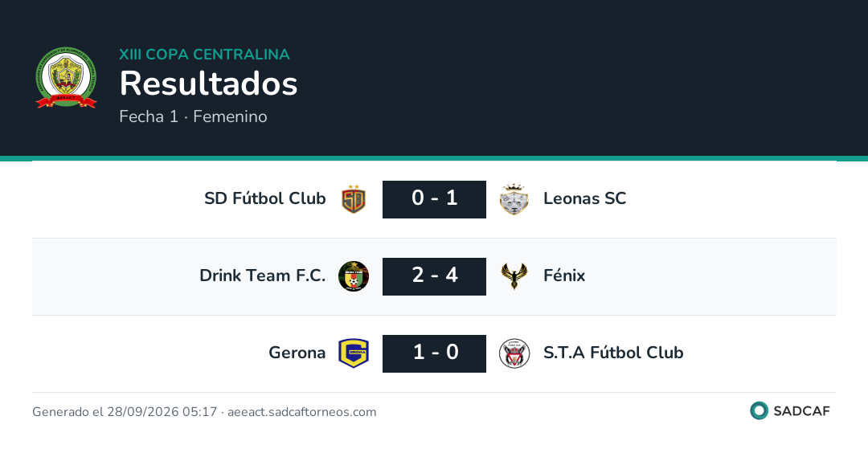The image size is (868, 453).
Task: Click the XIII COPA CENTRALINA title
Action: click(204, 54)
